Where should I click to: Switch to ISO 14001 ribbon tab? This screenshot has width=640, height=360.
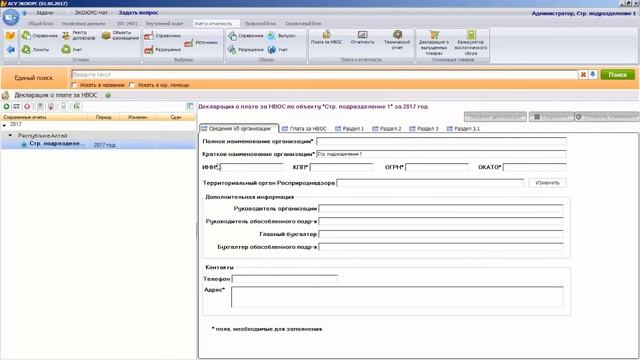pos(127,24)
